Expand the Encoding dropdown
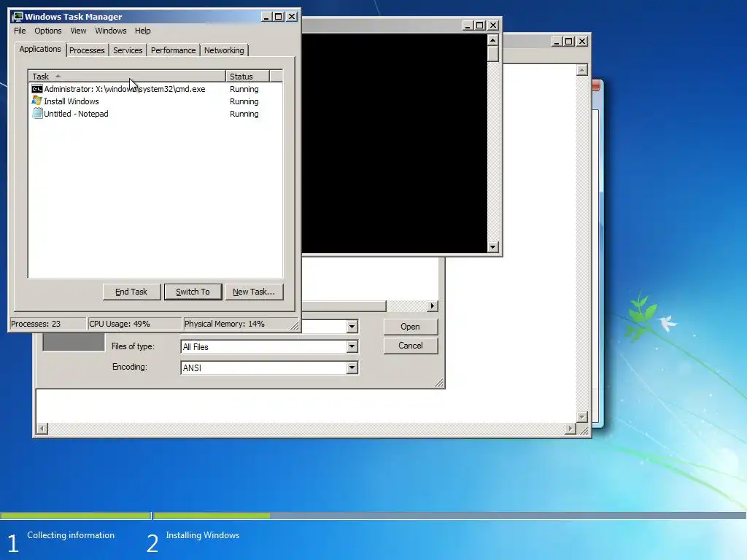 (x=352, y=367)
